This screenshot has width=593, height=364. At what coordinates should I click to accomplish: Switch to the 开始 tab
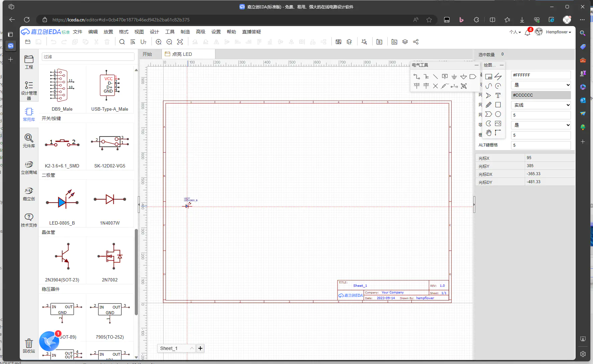point(147,54)
